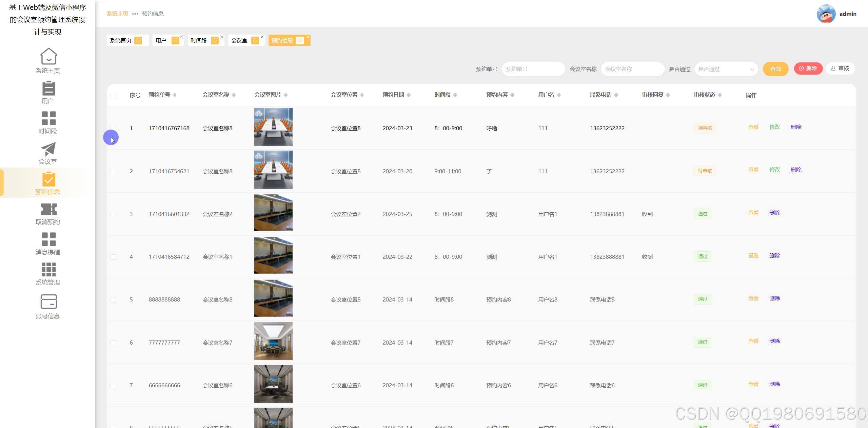Toggle the select-all checkbox in table header
Viewport: 868px width, 428px height.
(113, 96)
